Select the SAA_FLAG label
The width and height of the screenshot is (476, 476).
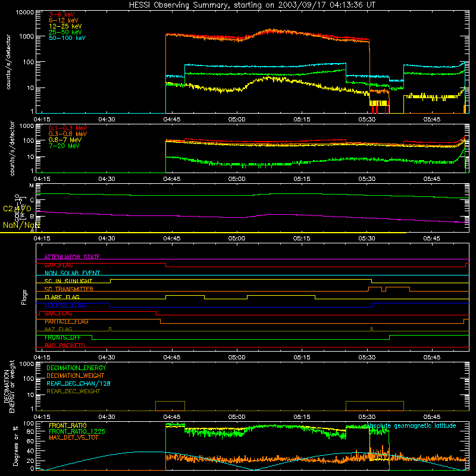pyautogui.click(x=58, y=314)
